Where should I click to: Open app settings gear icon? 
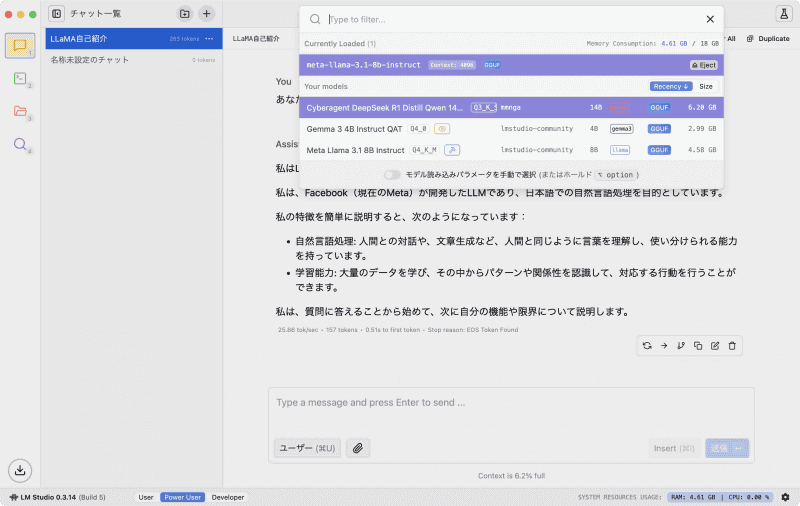(785, 497)
